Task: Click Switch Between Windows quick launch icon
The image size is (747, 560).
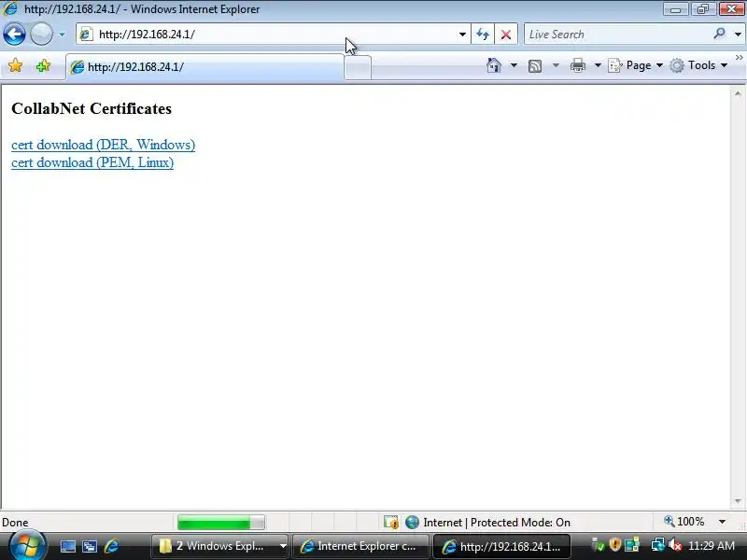Action: point(90,546)
